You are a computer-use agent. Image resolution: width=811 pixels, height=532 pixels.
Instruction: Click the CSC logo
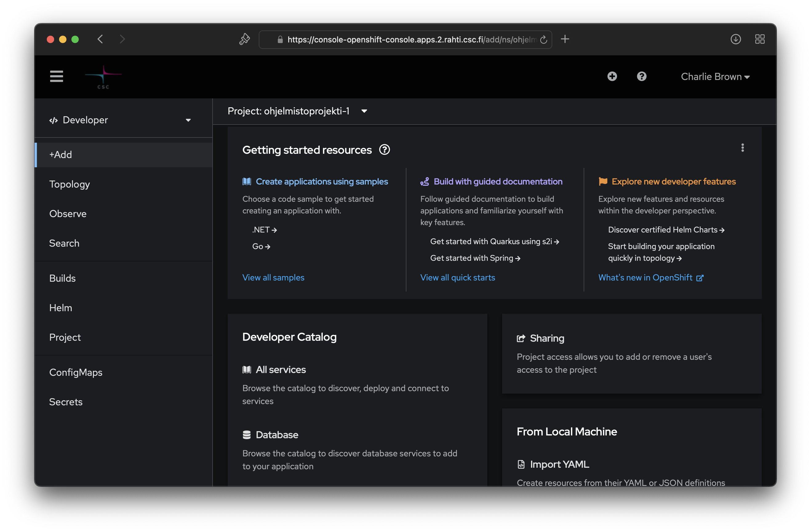103,77
